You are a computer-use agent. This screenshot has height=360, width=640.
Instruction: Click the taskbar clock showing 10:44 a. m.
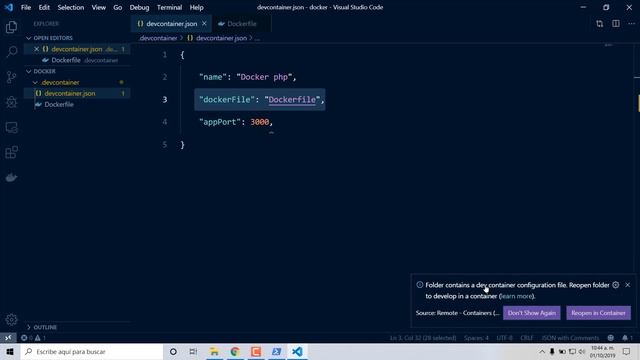(602, 351)
